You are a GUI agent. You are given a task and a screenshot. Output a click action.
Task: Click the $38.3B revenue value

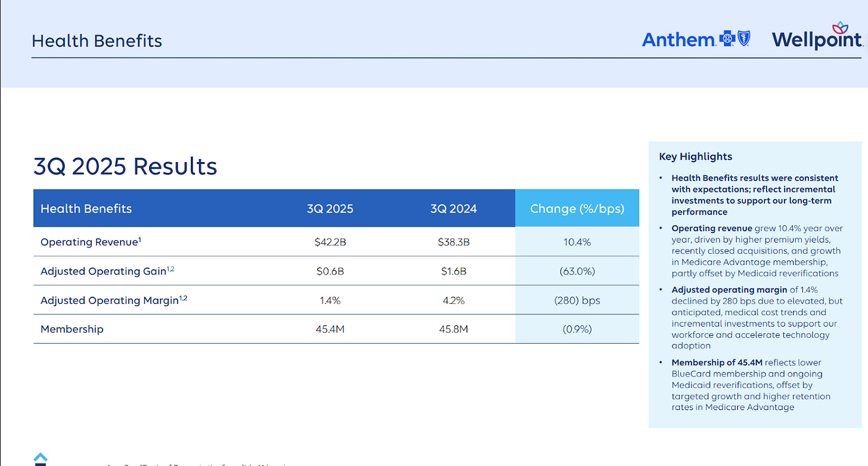(454, 243)
